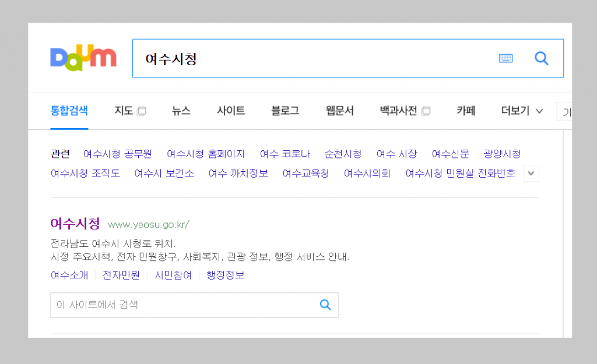Click the site search magnifier icon
This screenshot has width=597, height=364.
(x=325, y=305)
